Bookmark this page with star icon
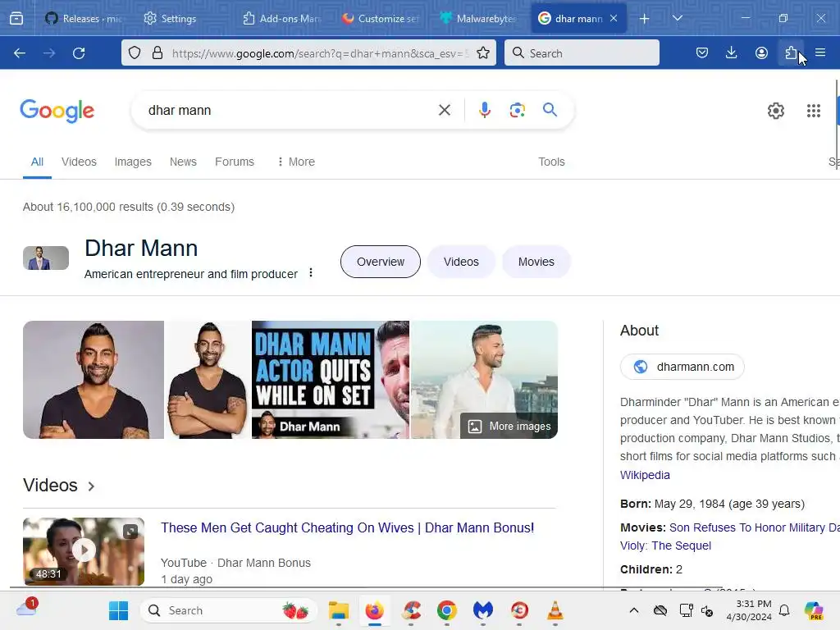The width and height of the screenshot is (840, 630). point(483,53)
